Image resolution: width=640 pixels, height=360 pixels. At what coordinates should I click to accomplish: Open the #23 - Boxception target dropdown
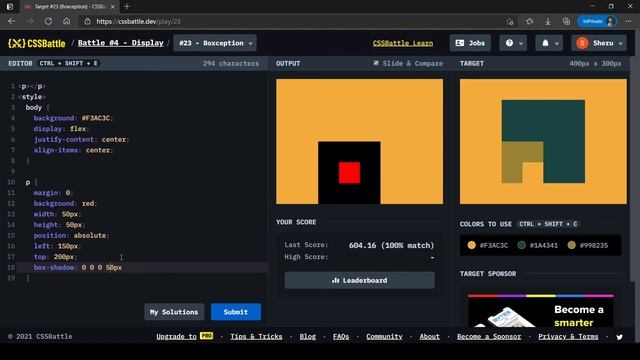tap(215, 43)
